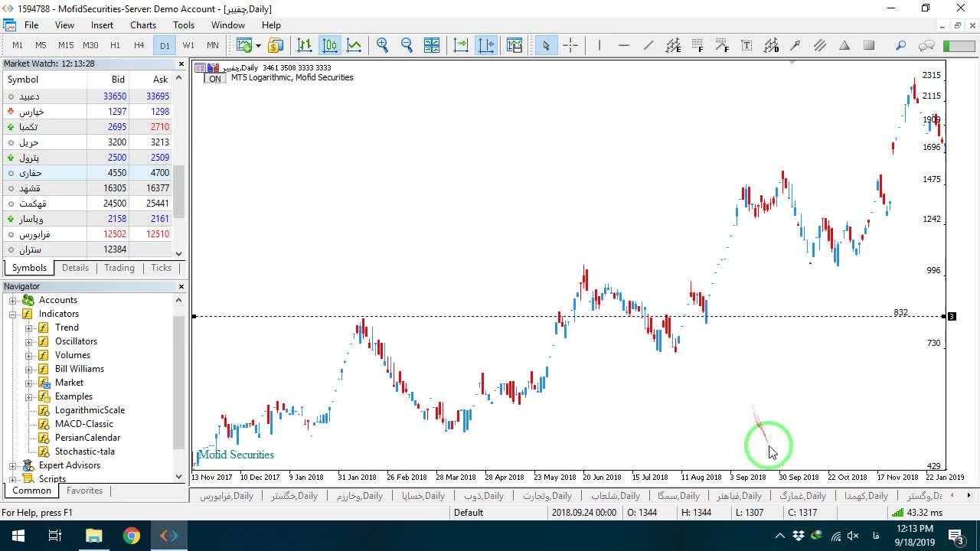Select the LogarithmicScale indicator
This screenshot has width=980, height=551.
point(90,410)
